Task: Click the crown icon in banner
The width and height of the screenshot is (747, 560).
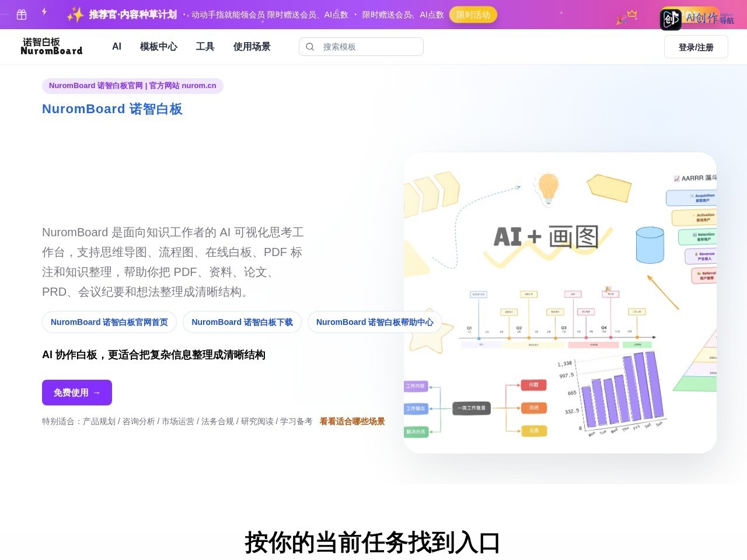Action: click(x=632, y=14)
